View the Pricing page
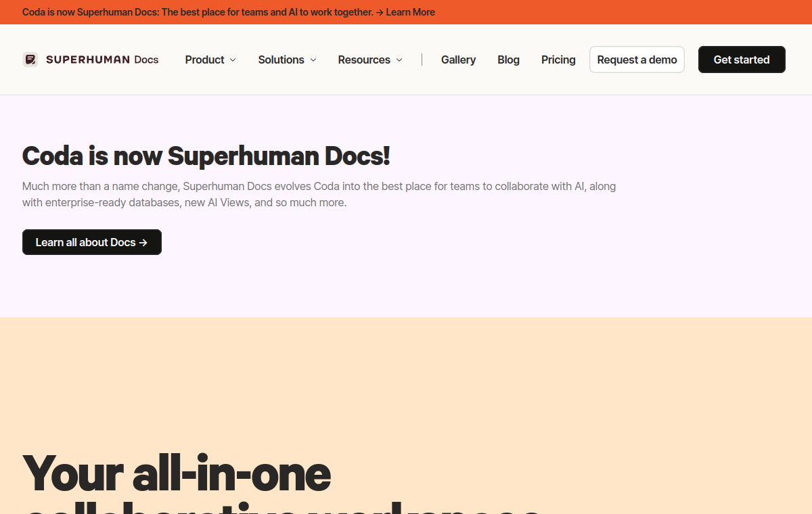Screen dimensions: 812x514 point(558,60)
